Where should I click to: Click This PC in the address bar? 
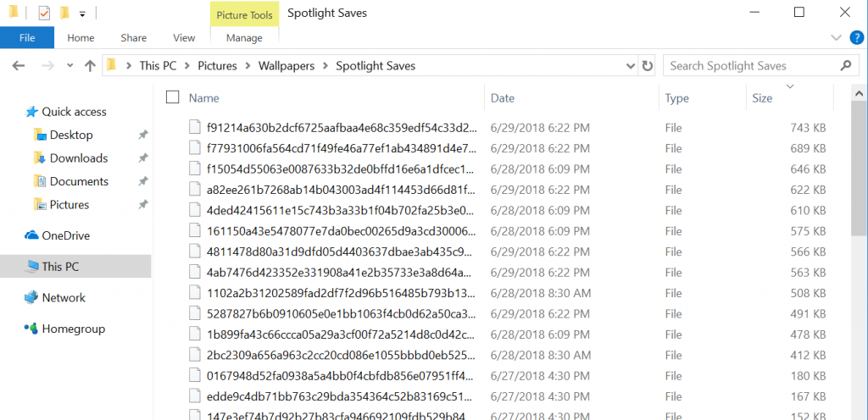coord(158,66)
